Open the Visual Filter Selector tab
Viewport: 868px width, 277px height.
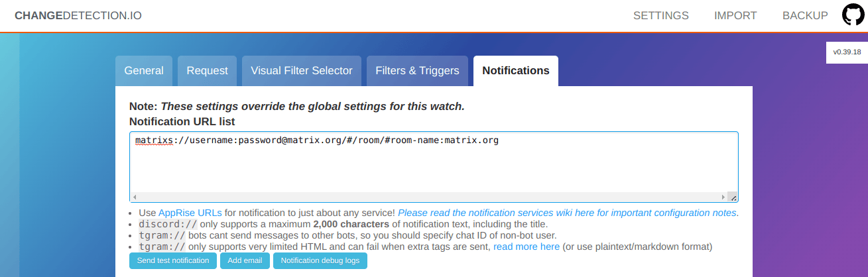[x=302, y=71]
